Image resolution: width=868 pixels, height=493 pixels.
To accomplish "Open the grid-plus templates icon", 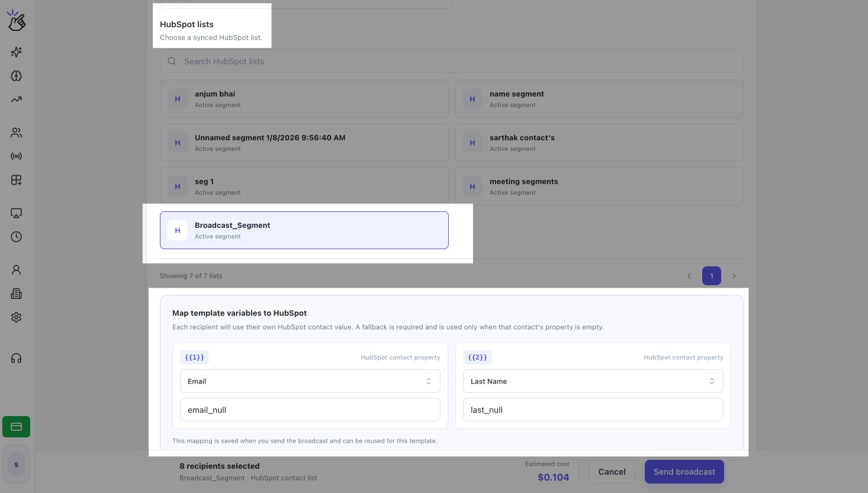I will pos(17,180).
